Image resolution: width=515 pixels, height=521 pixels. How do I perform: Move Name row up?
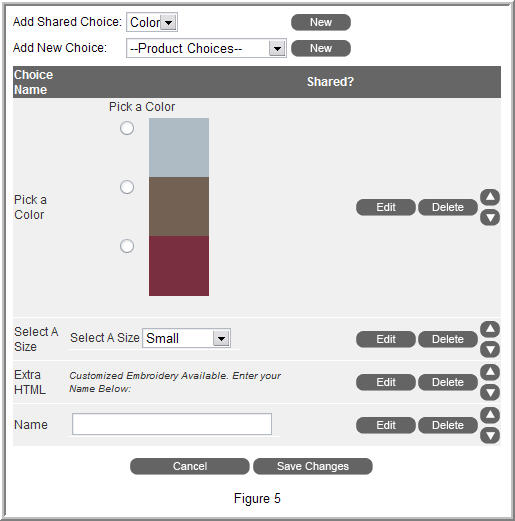tap(490, 415)
